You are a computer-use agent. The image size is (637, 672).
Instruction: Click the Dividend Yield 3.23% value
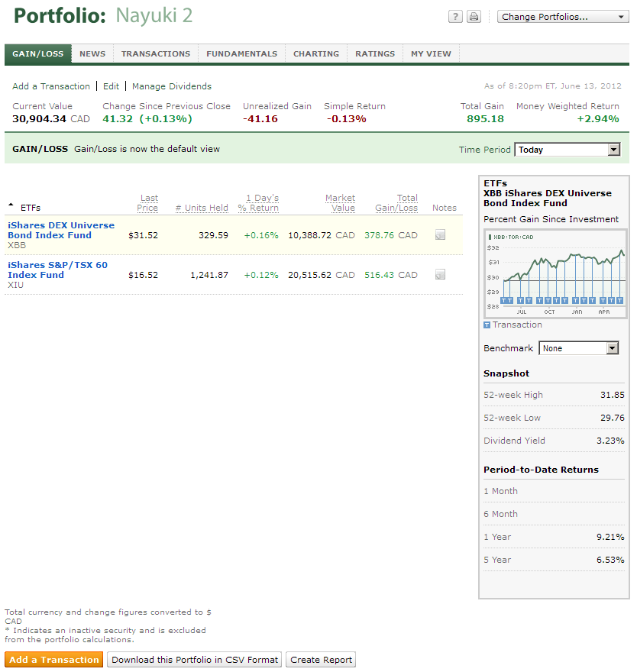610,441
